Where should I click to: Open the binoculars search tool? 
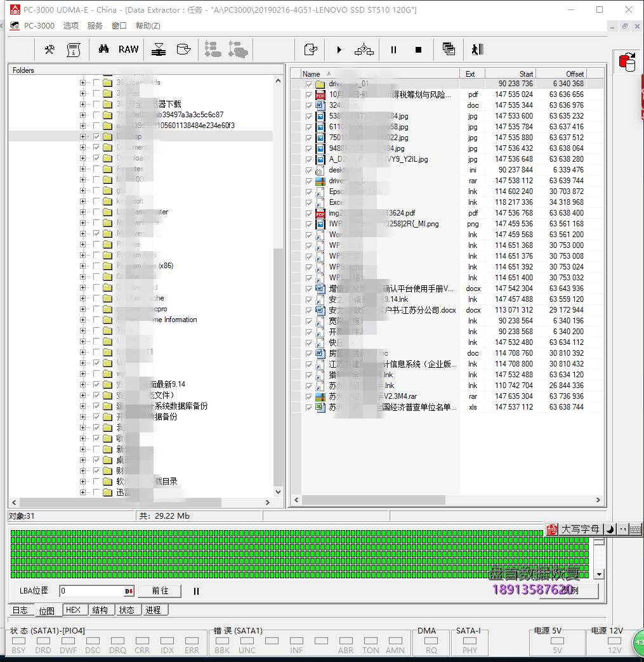(x=103, y=49)
